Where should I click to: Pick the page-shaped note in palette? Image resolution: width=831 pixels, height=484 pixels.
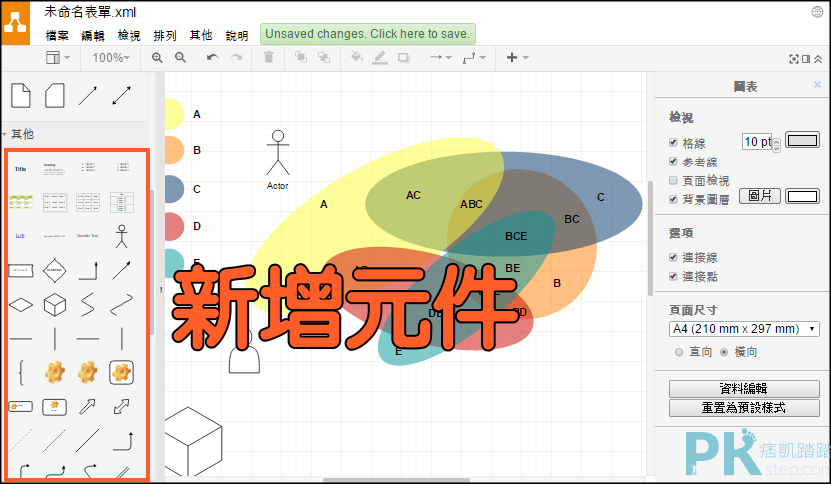(21, 95)
